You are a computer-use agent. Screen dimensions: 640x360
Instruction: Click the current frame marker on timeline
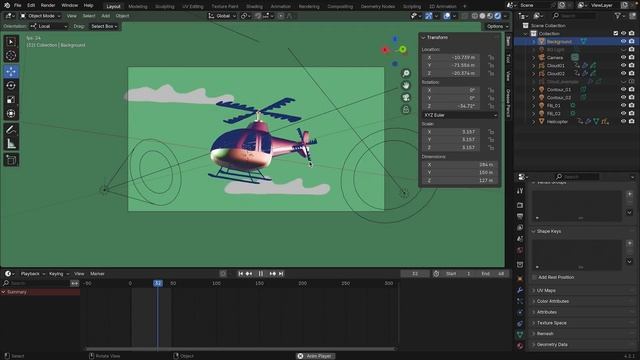[x=158, y=283]
